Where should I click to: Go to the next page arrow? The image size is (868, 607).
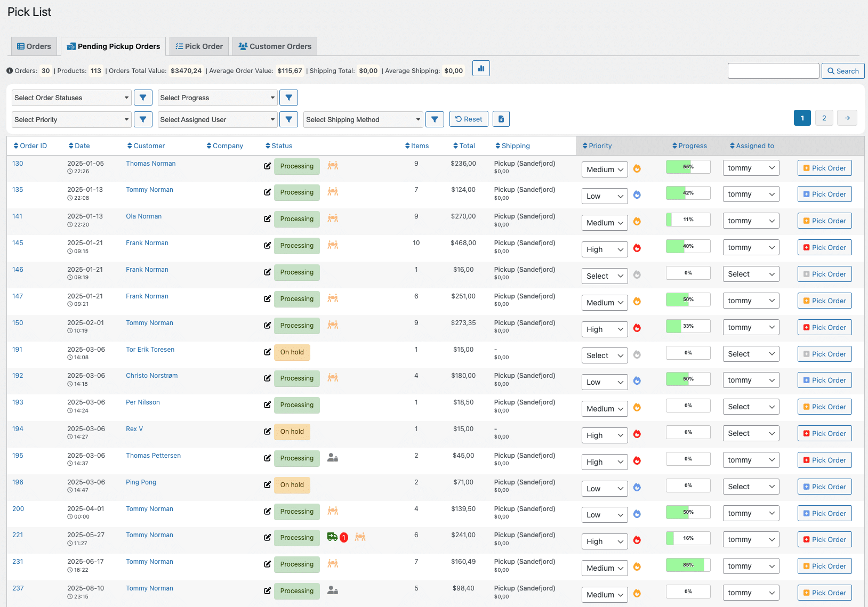[847, 118]
